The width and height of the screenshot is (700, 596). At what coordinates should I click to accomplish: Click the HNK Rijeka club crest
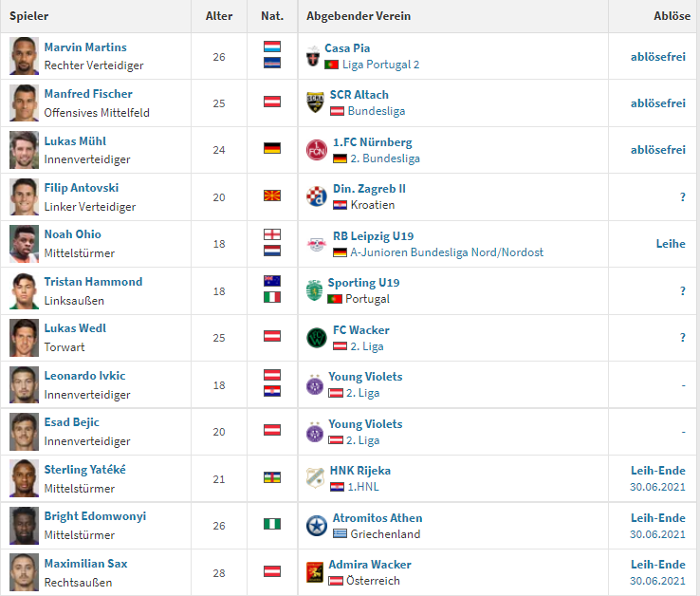coord(315,478)
